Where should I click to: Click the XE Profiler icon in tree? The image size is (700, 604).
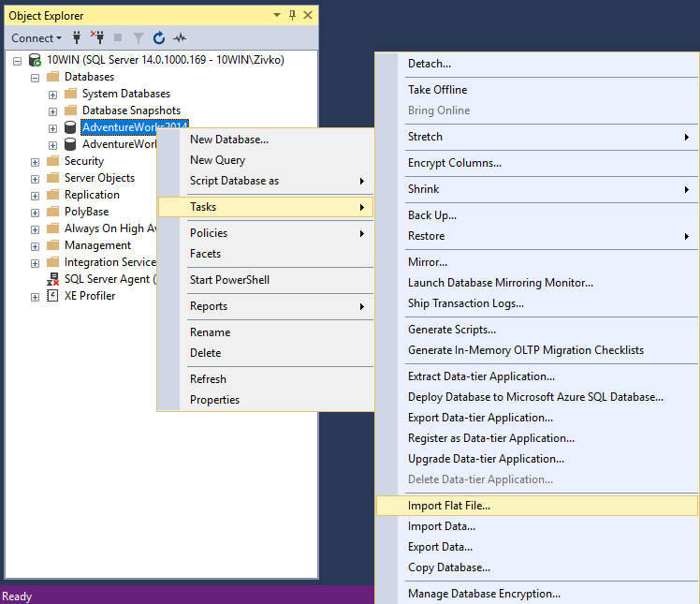[53, 296]
